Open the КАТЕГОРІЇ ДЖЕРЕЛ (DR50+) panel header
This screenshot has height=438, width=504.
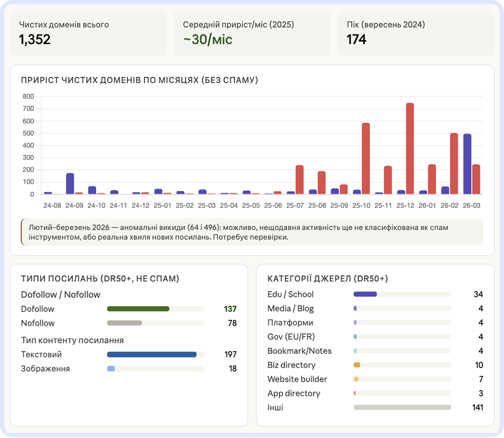328,278
